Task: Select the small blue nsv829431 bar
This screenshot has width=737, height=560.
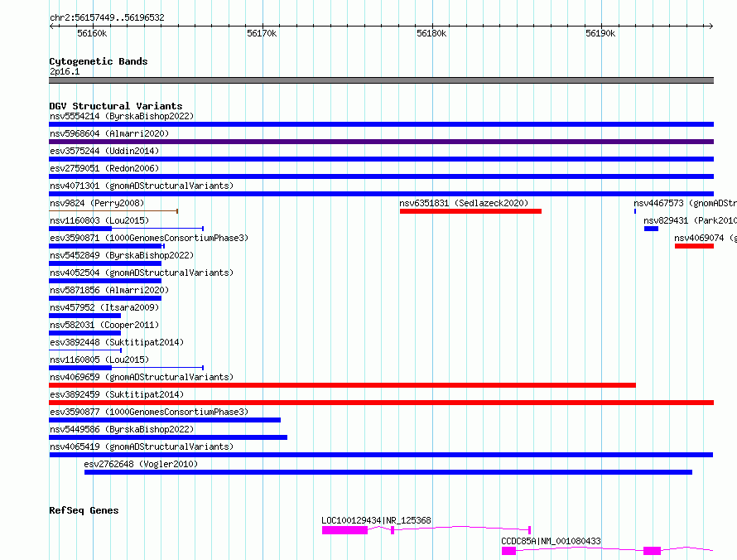Action: point(651,229)
